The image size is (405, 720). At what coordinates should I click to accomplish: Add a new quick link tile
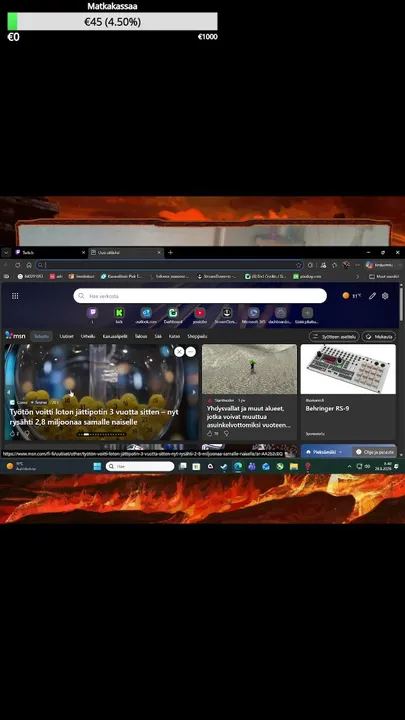click(307, 315)
